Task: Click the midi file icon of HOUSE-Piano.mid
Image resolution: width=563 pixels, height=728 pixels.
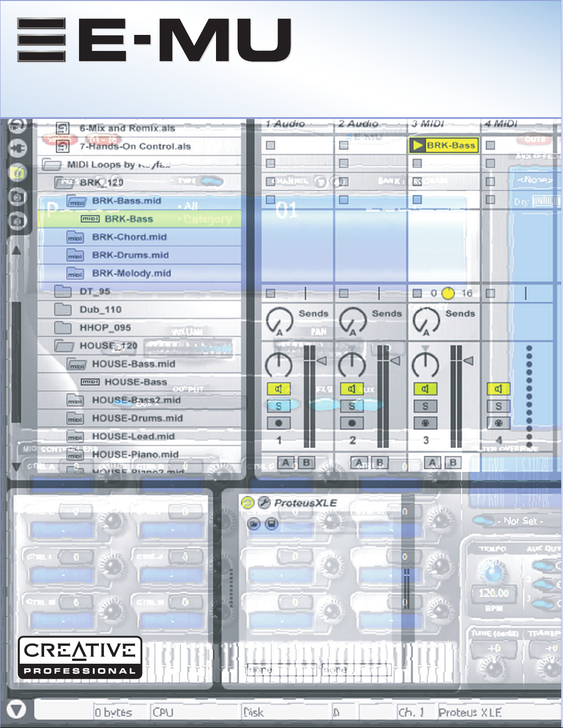Action: click(75, 455)
